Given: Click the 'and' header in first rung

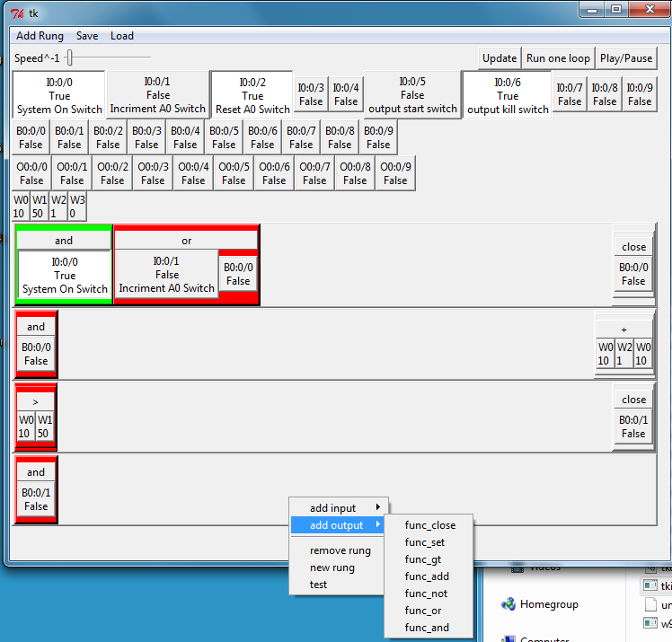Looking at the screenshot, I should point(64,241).
